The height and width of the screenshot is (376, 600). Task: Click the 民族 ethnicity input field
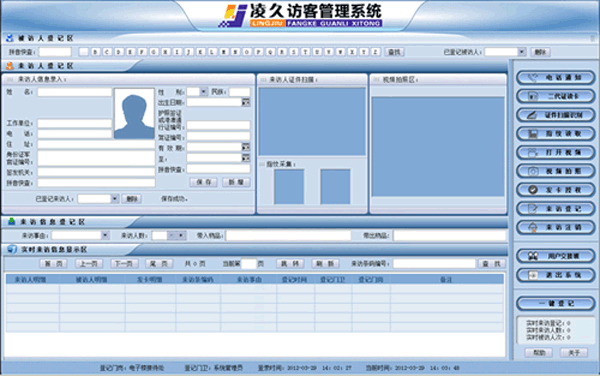(240, 92)
